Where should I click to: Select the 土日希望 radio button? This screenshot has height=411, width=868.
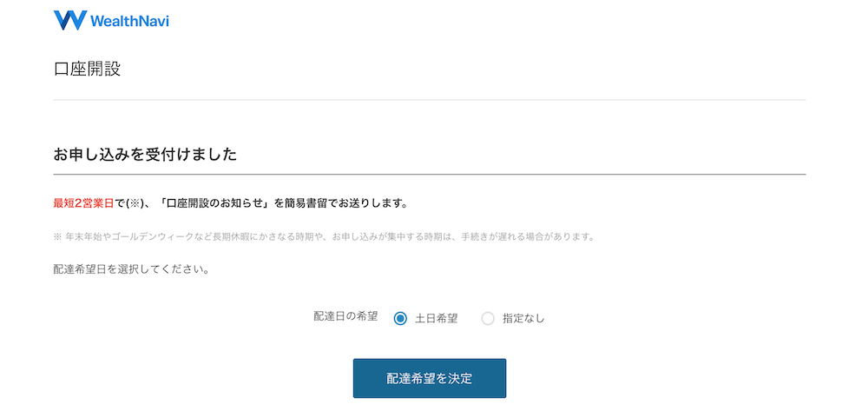[400, 319]
